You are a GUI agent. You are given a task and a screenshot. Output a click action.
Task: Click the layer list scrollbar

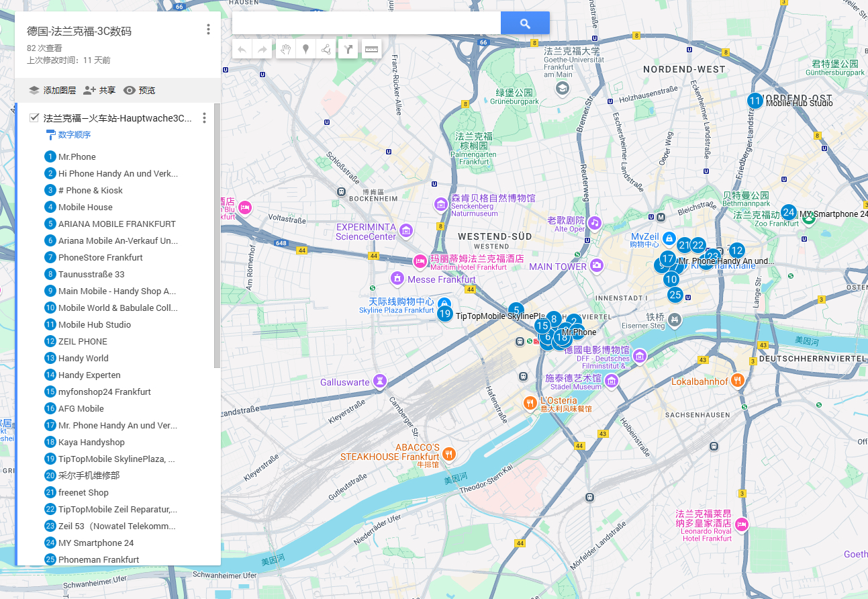(x=217, y=235)
